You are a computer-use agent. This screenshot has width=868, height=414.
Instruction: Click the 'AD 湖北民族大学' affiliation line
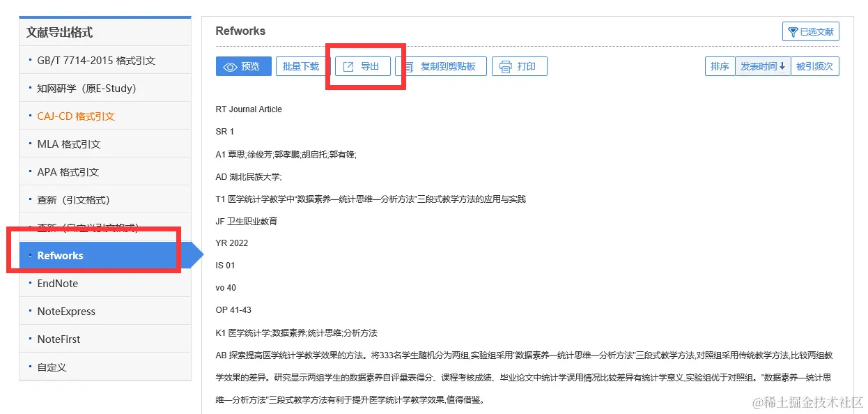point(249,176)
